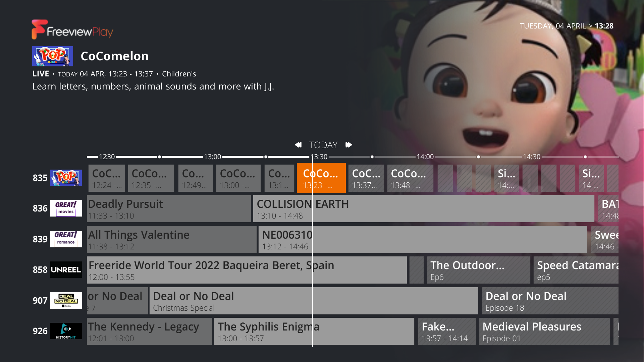Open Deal or No Deal Episode 18
This screenshot has width=644, height=362.
pyautogui.click(x=550, y=301)
